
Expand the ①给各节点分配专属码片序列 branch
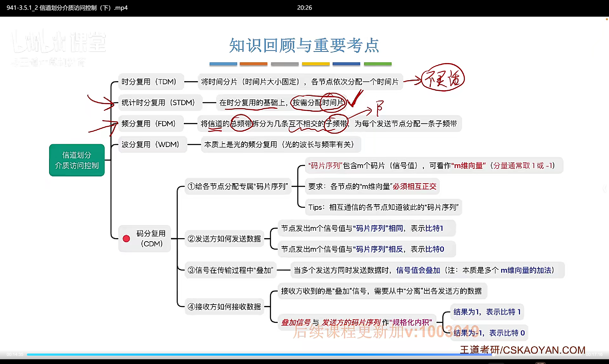click(x=238, y=187)
